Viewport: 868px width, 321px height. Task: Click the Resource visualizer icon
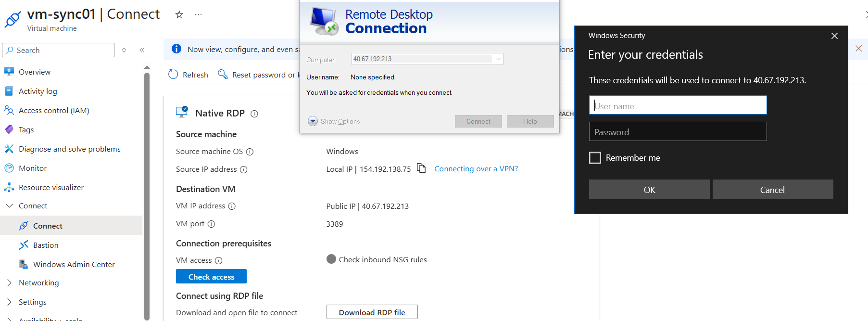[x=9, y=187]
